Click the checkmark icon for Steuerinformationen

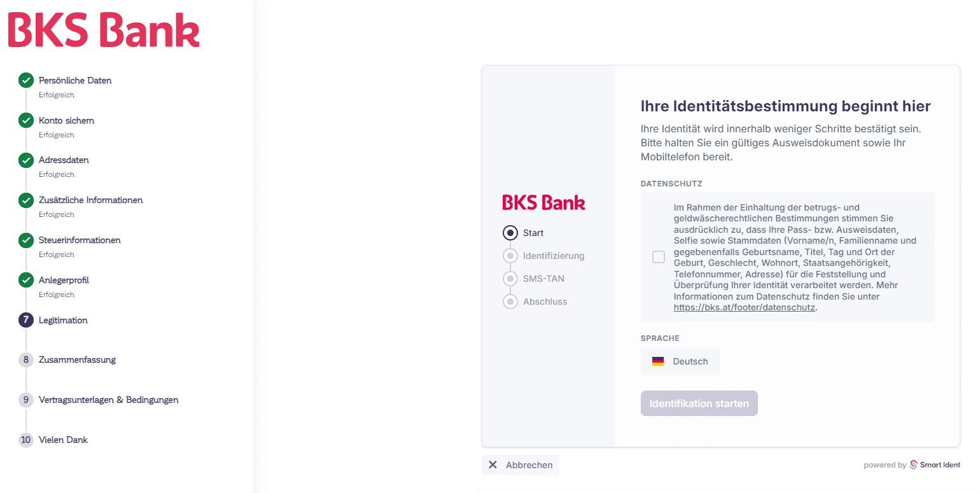pos(26,240)
